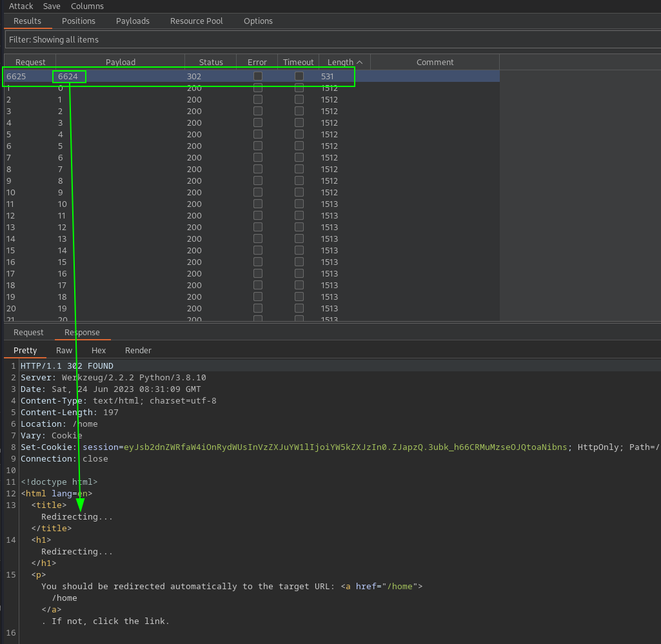Switch to the Payloads tab
Viewport: 661px width, 644px height.
coord(133,21)
